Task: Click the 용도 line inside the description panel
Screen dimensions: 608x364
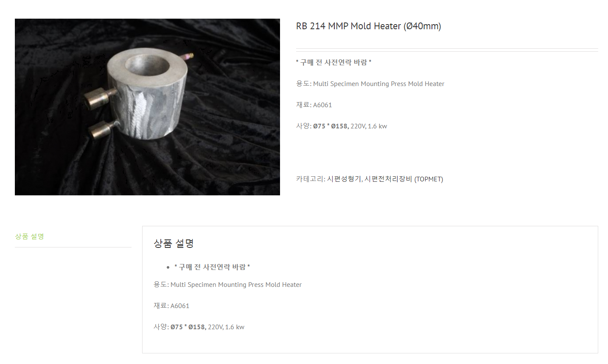Action: click(227, 285)
